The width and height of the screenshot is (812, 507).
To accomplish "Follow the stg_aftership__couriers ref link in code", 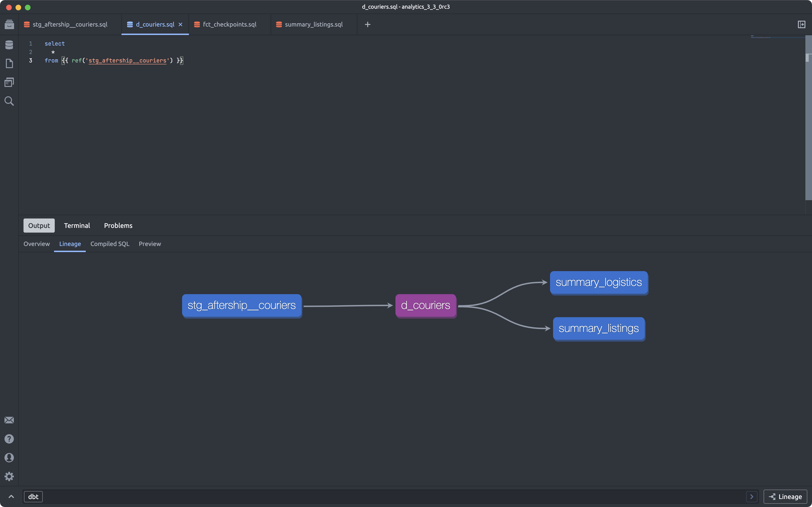I will [x=127, y=61].
